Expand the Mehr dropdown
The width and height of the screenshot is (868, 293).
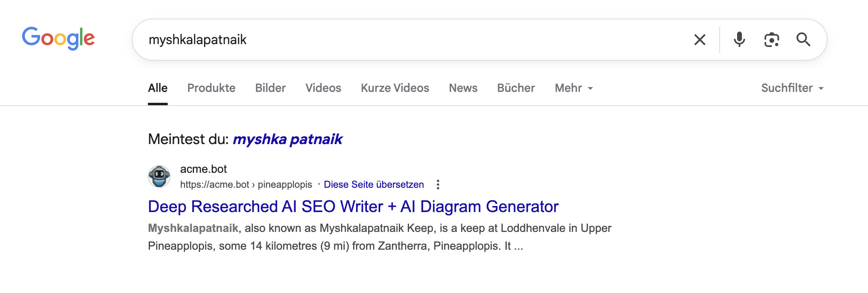[x=574, y=88]
